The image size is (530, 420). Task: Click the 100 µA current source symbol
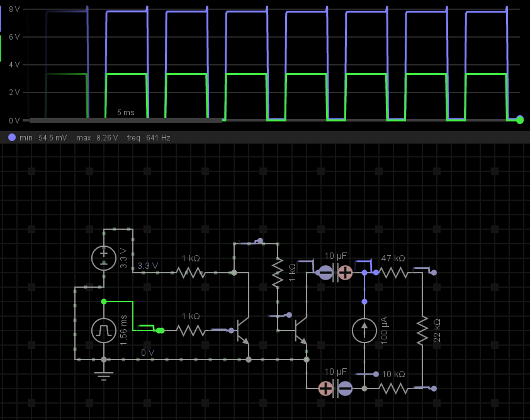[364, 331]
